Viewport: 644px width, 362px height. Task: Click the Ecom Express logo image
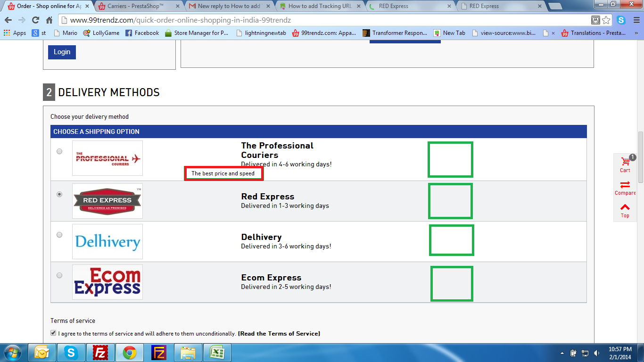click(107, 282)
